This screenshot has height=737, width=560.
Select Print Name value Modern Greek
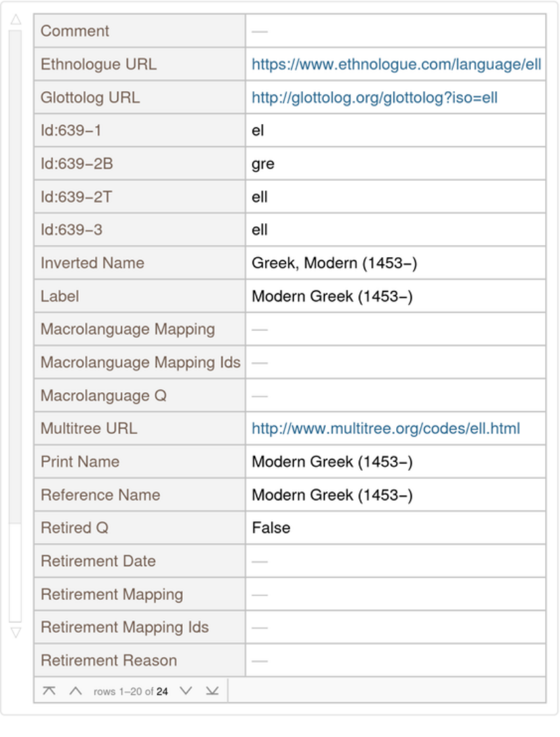point(332,462)
